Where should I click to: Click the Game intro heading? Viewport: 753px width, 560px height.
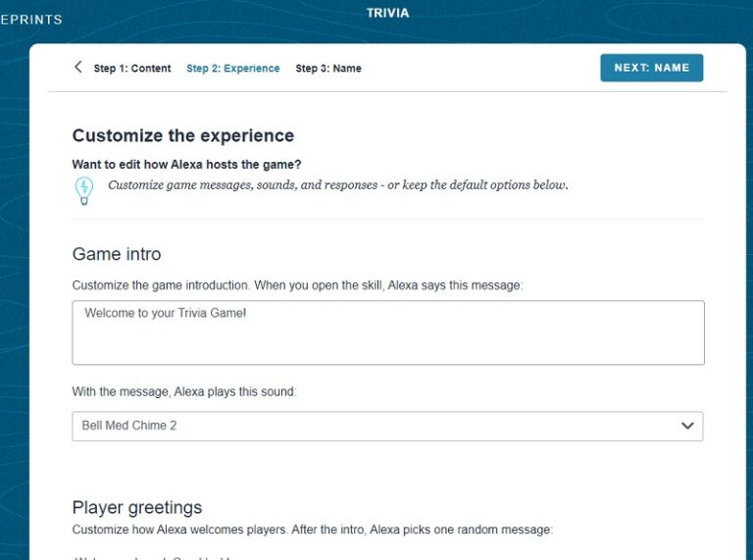pyautogui.click(x=117, y=254)
